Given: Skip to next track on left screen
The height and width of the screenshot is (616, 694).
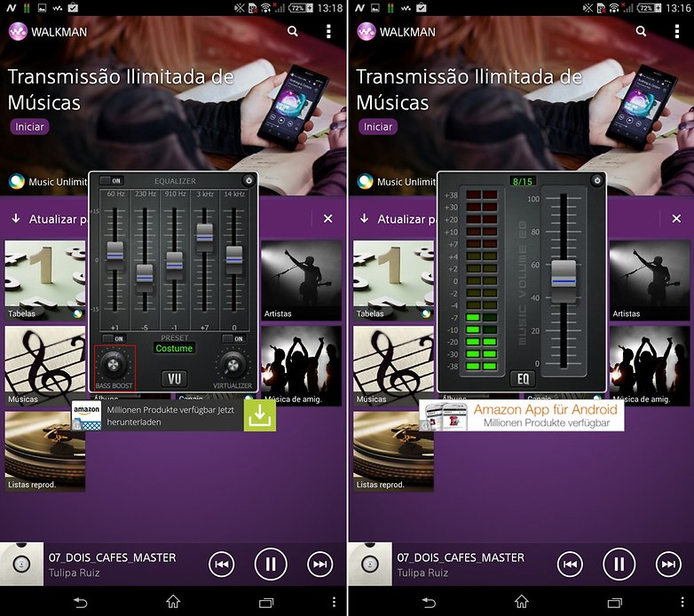Looking at the screenshot, I should (320, 565).
